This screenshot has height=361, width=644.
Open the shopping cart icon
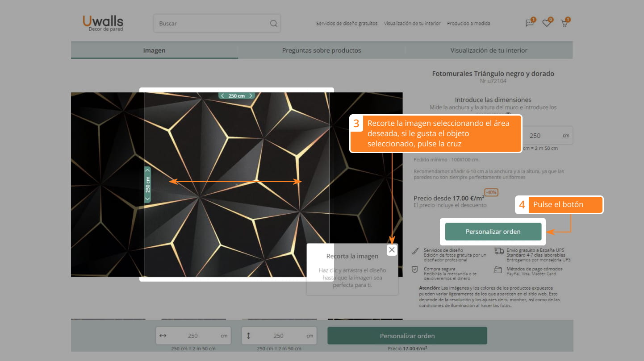tap(564, 24)
